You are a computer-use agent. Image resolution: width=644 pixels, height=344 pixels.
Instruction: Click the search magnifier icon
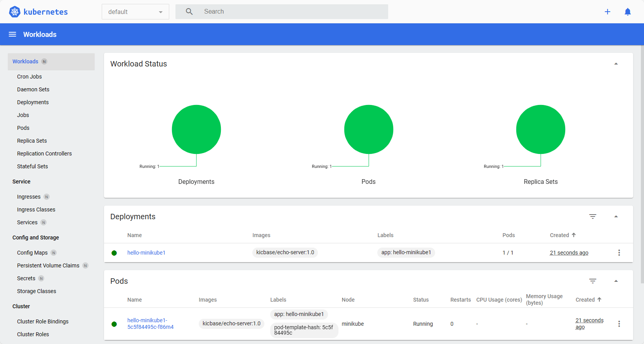click(x=189, y=12)
